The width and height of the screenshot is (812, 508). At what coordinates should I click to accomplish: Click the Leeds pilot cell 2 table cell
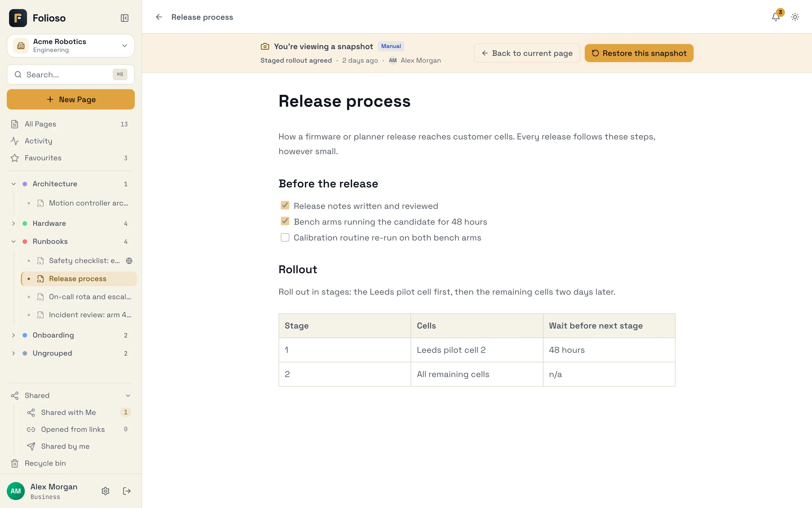[477, 350]
